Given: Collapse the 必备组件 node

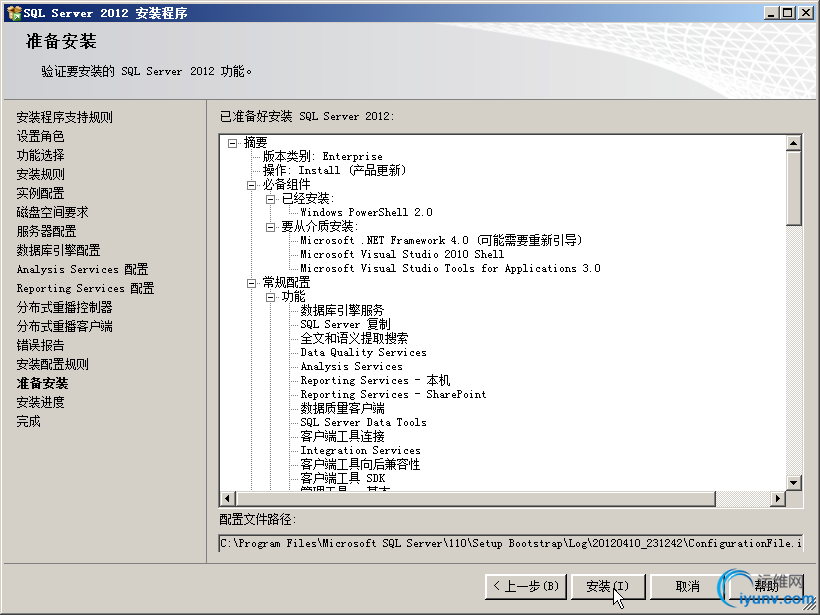Looking at the screenshot, I should coord(252,185).
